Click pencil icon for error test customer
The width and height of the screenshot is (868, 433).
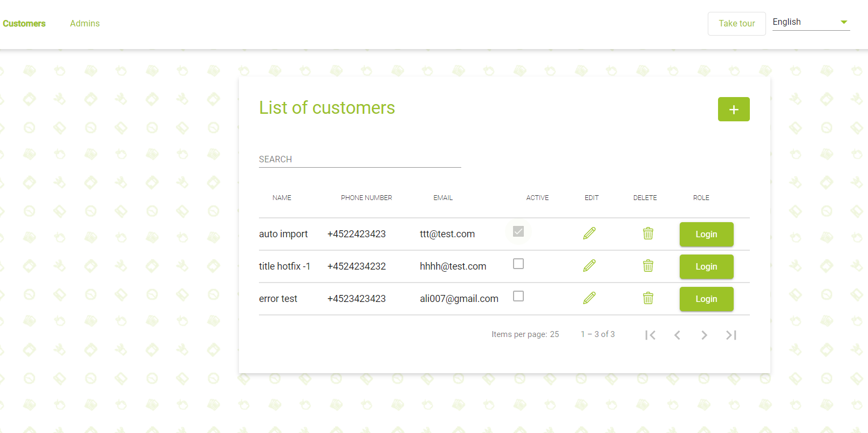point(589,298)
